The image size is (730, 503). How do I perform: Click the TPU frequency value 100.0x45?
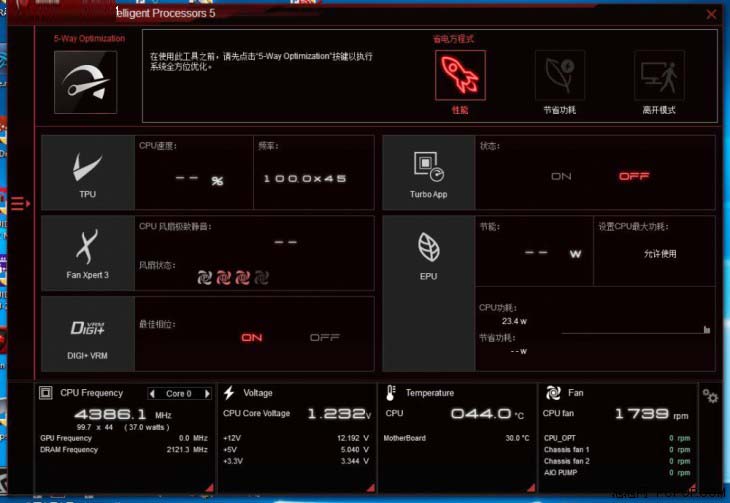(x=305, y=178)
